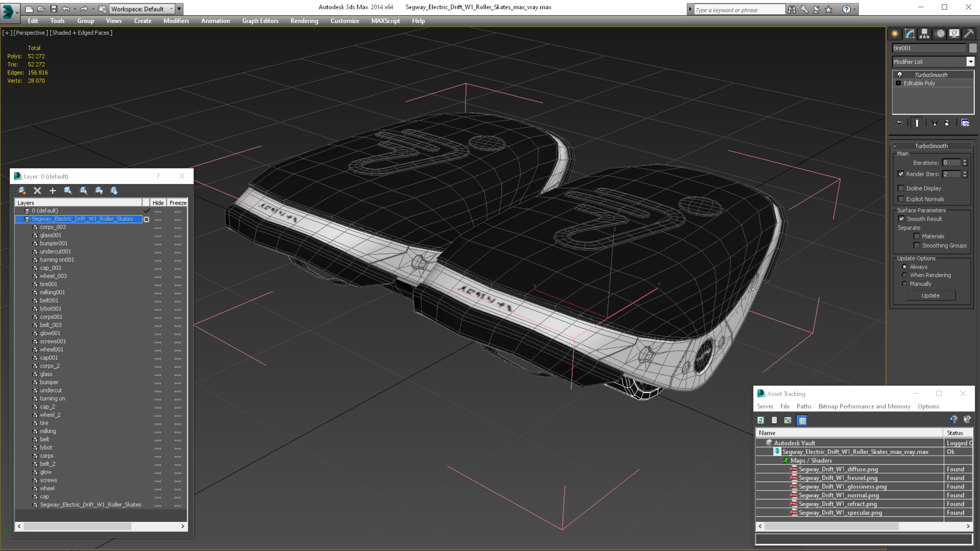The height and width of the screenshot is (551, 980).
Task: Toggle Show End Result icon
Action: click(917, 123)
